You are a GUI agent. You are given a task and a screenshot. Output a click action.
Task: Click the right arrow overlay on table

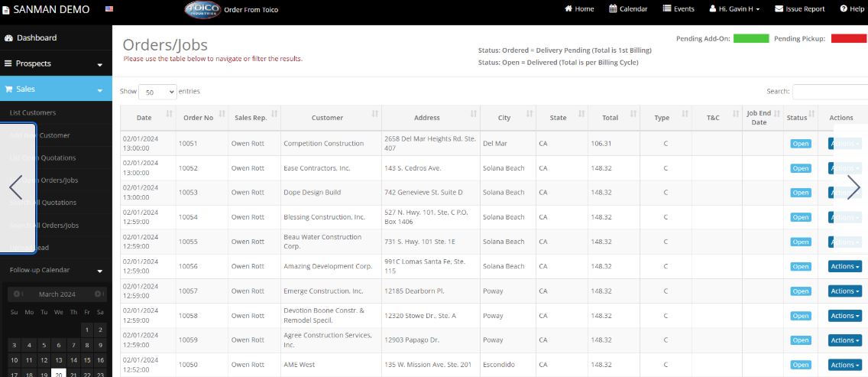[853, 187]
